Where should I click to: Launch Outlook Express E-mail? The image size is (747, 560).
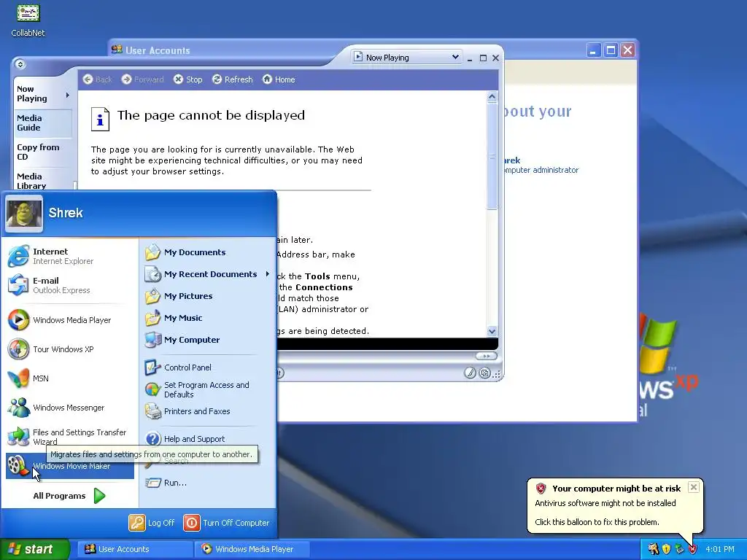[69, 285]
